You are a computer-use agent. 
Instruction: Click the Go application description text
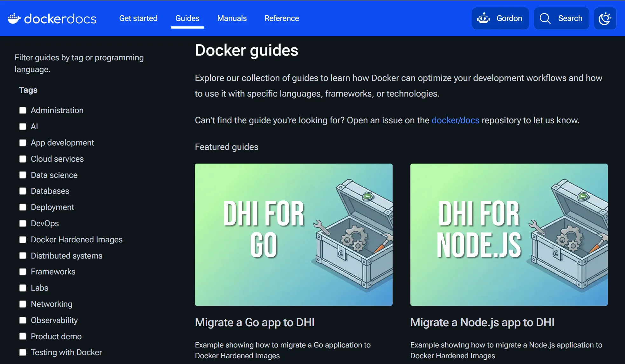tap(283, 350)
